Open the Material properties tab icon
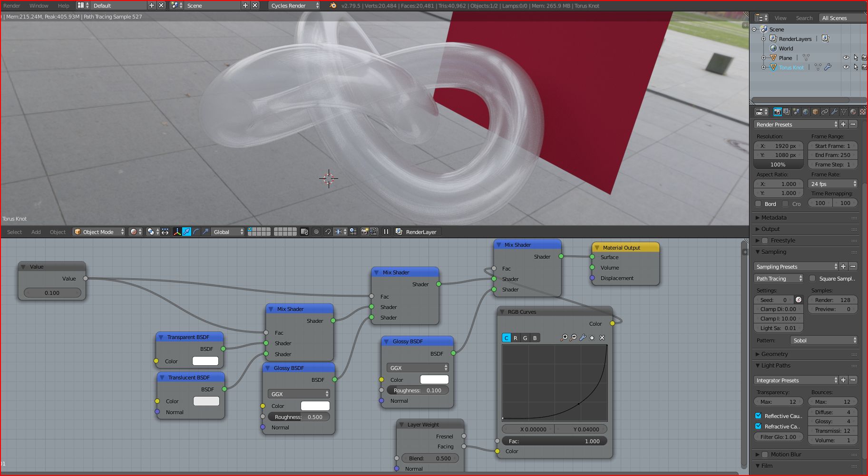 [853, 112]
